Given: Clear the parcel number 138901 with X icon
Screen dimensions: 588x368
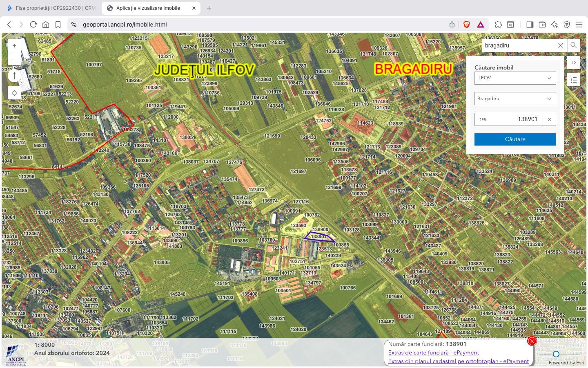Looking at the screenshot, I should coord(549,119).
